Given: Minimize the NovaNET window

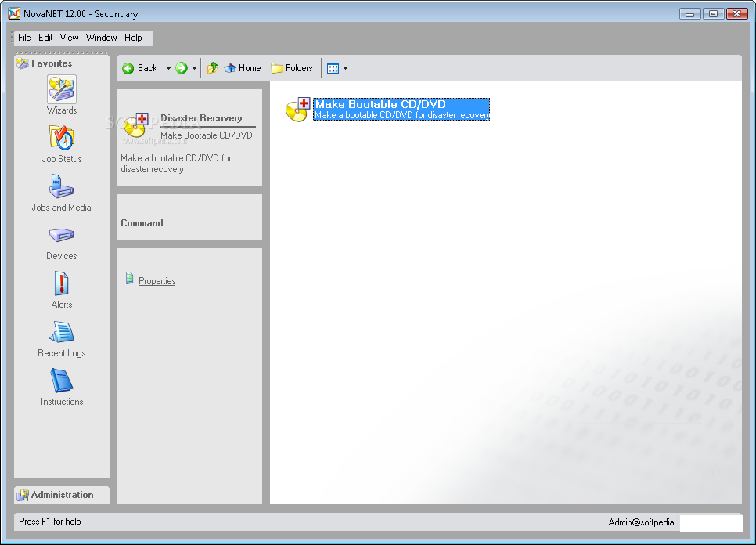Looking at the screenshot, I should coord(689,14).
